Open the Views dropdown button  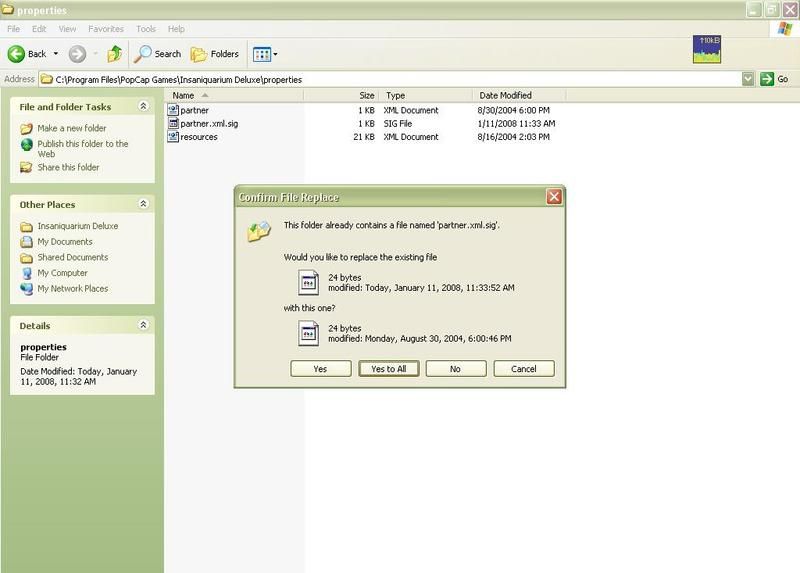click(265, 54)
